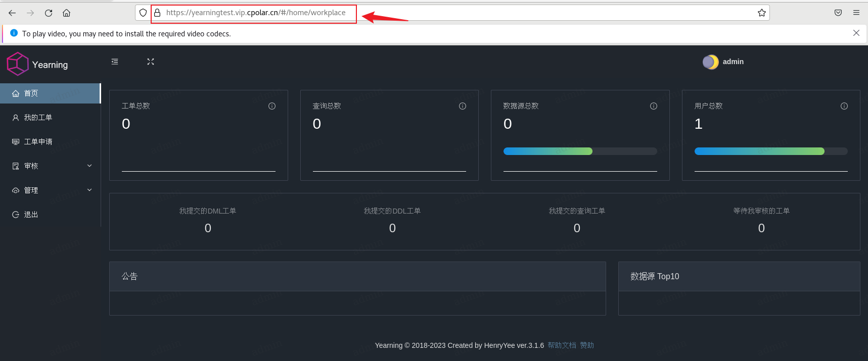868x361 pixels.
Task: Click the browser forward arrow
Action: pyautogui.click(x=30, y=13)
